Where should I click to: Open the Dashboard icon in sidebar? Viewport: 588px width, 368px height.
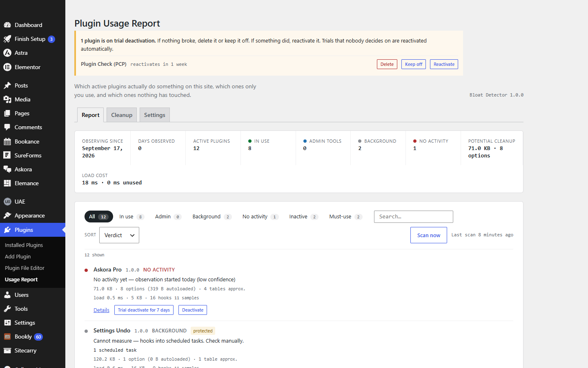7,25
